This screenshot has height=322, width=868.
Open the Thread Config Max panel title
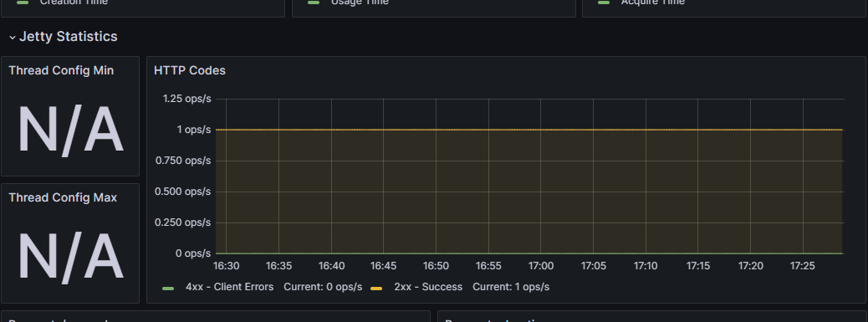coord(63,197)
